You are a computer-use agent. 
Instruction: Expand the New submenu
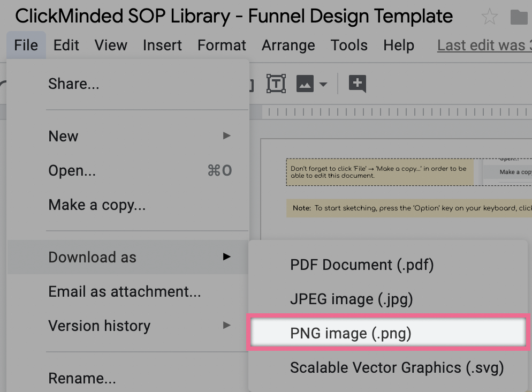pyautogui.click(x=226, y=136)
